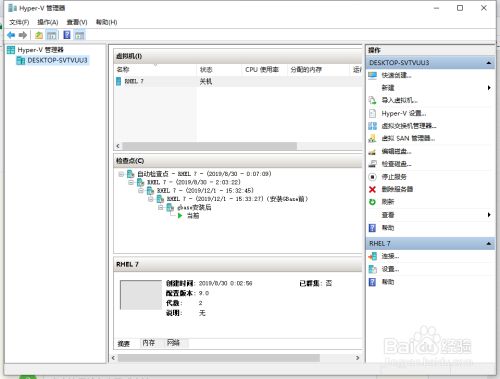Viewport: 500px width, 379px height.
Task: Click the center pane bottom horizontal scrollbar
Action: 219,358
